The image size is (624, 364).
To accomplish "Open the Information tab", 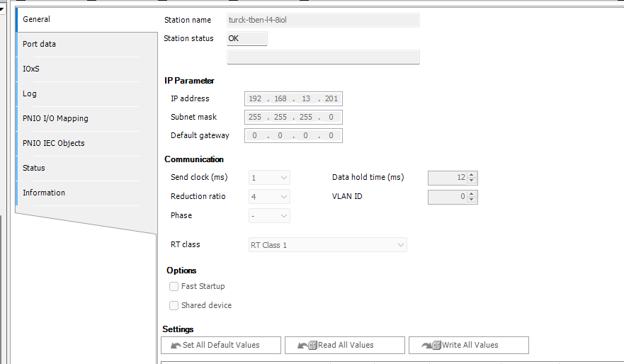I will point(86,193).
